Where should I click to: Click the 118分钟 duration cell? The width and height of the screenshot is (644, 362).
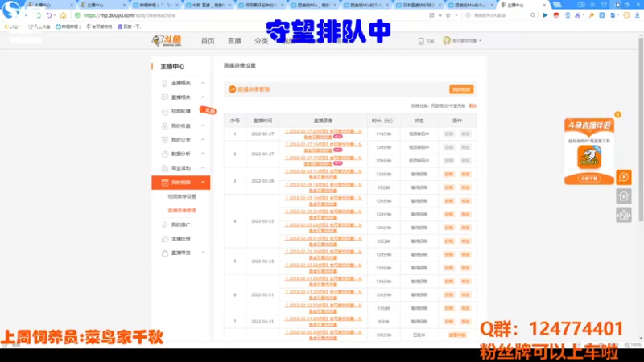point(384,134)
